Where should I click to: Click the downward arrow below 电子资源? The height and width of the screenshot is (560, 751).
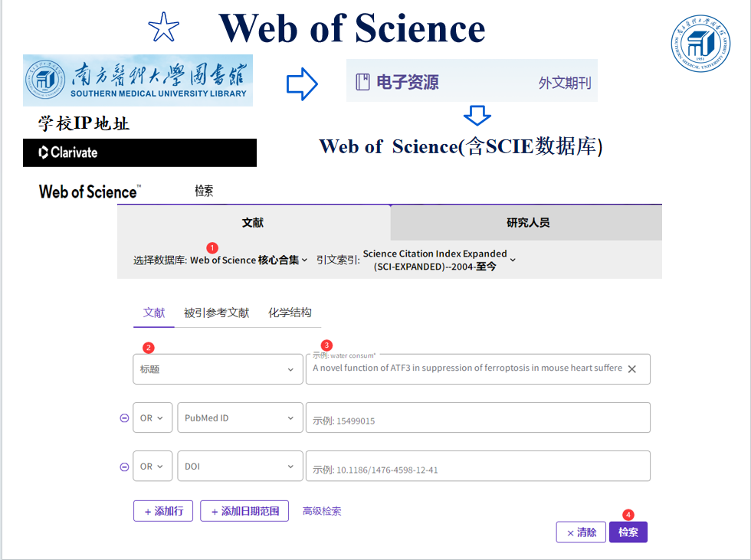(x=477, y=116)
